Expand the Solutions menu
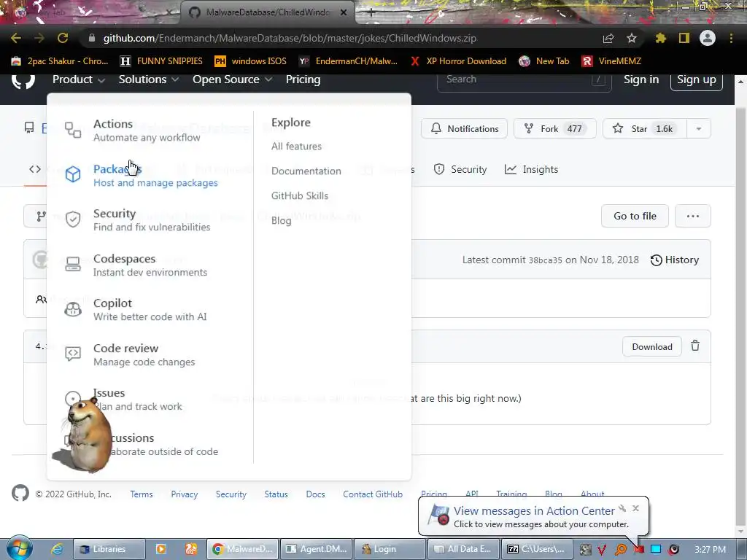This screenshot has height=560, width=747. coord(149,79)
